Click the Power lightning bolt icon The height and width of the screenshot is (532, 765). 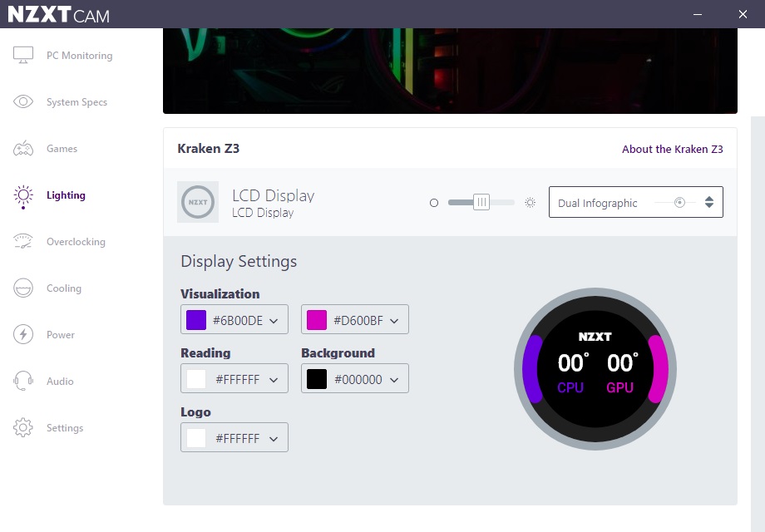point(23,334)
